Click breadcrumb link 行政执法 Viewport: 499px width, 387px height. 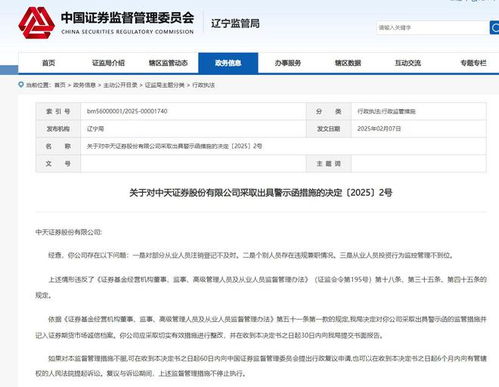pyautogui.click(x=203, y=85)
